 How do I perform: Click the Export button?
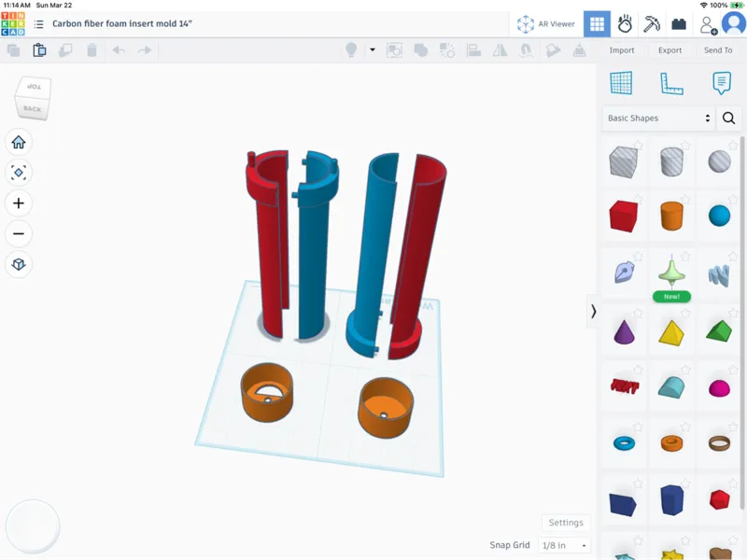tap(669, 50)
